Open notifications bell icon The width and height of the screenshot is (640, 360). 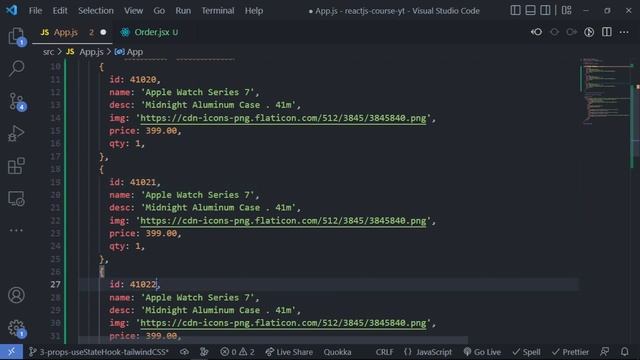pyautogui.click(x=624, y=352)
